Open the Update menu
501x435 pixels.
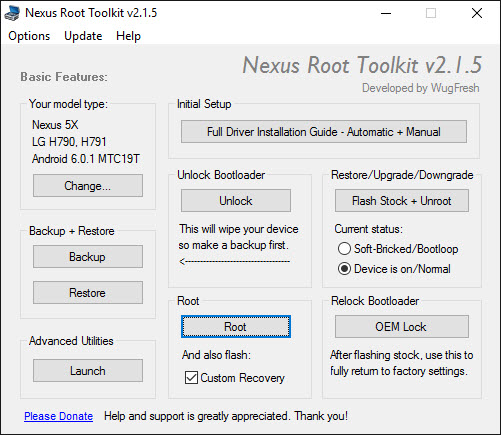pos(83,36)
